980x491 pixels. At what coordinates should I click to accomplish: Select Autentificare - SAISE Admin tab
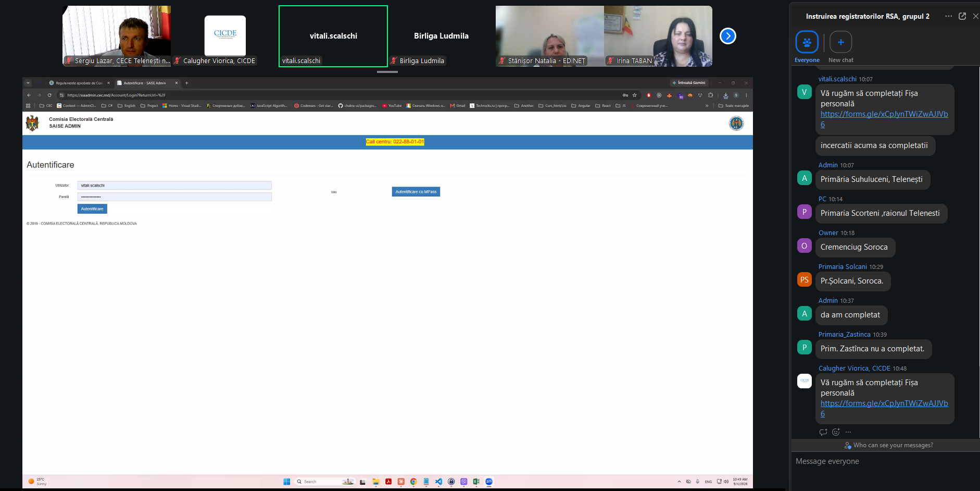(146, 83)
